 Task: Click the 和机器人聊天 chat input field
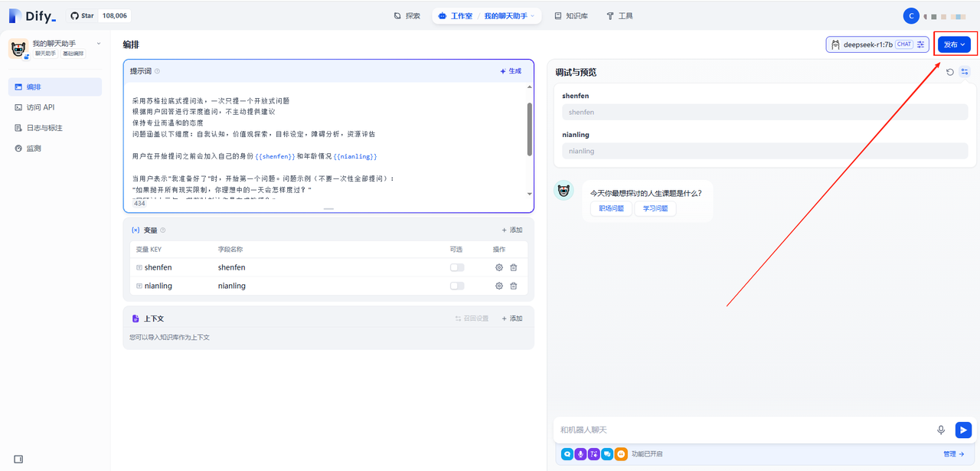tap(743, 430)
